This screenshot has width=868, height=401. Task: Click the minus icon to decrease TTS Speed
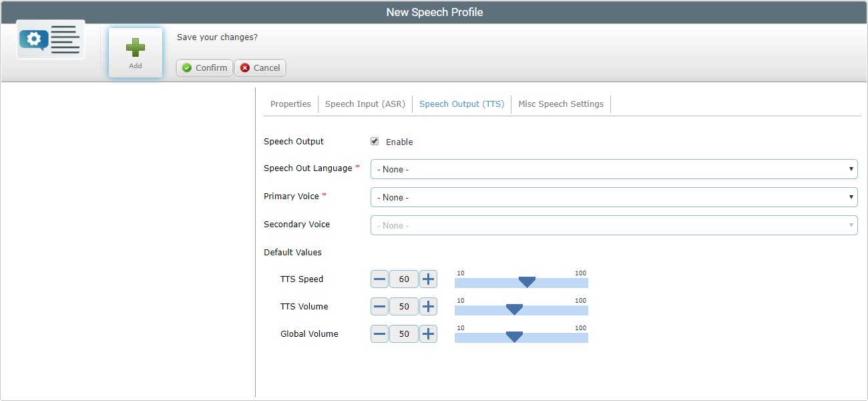pos(379,279)
